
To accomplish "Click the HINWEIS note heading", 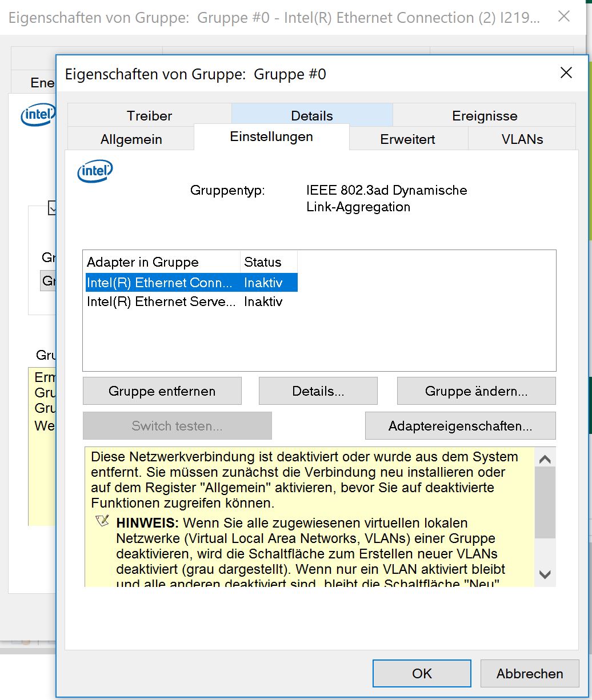I will [x=148, y=522].
